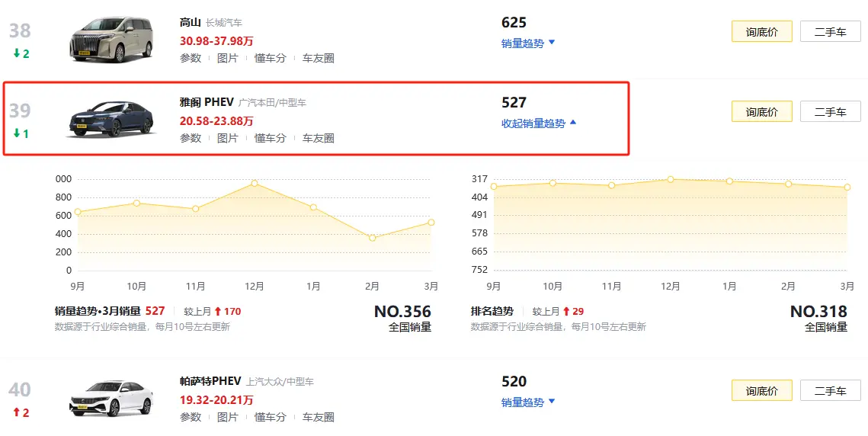
Task: Click sales figure 625
Action: click(514, 23)
